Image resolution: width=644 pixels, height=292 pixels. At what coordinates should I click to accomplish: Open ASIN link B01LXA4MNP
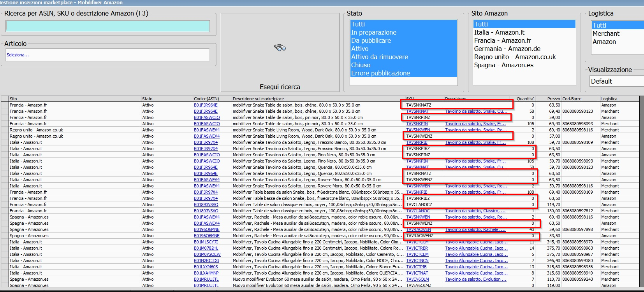[206, 273]
